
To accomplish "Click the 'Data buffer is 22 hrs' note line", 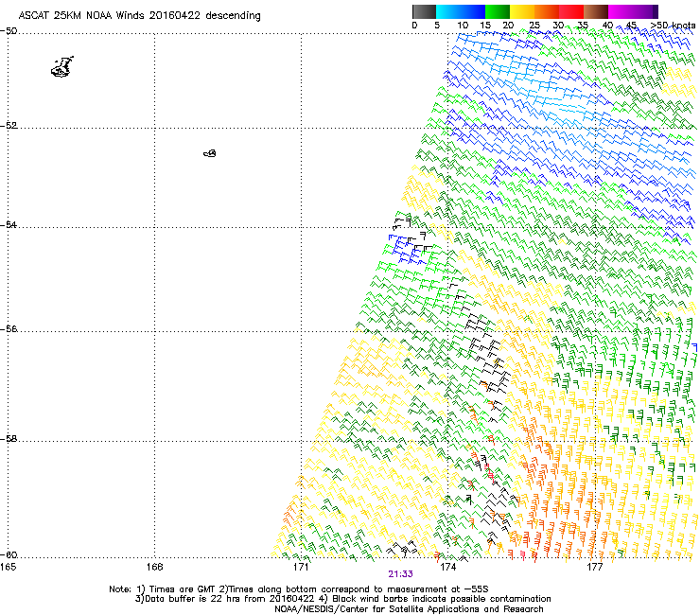I will (x=342, y=599).
